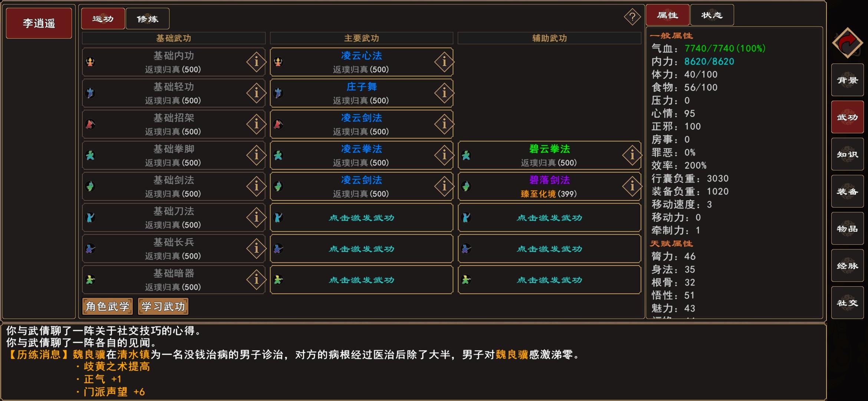Click the red return arrow icon
868x401 pixels.
pyautogui.click(x=848, y=43)
